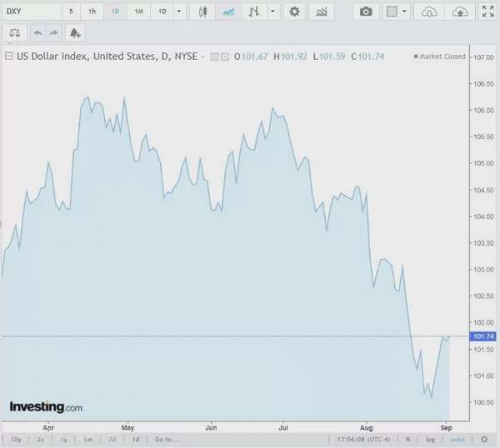Set range to 10y
This screenshot has width=500, height=448.
pos(16,440)
